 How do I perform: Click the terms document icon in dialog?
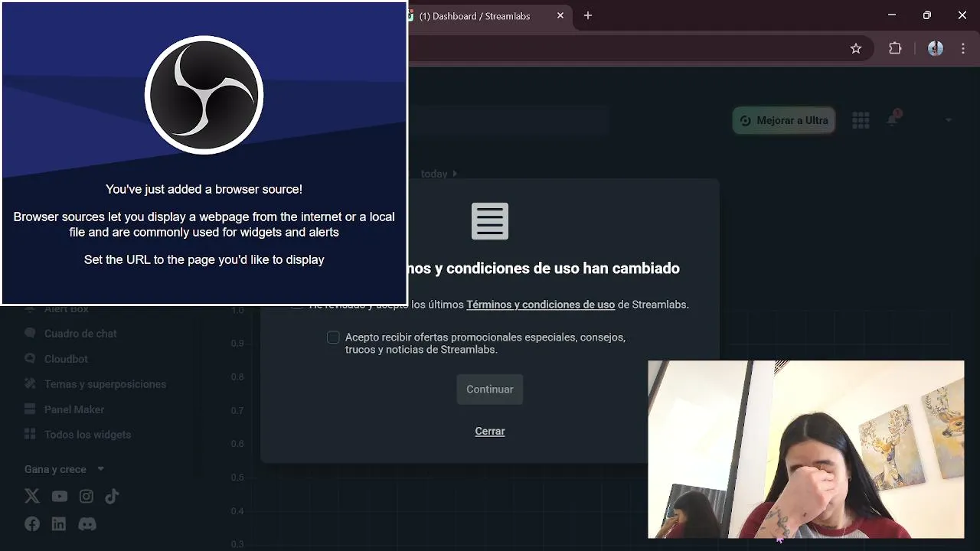click(x=490, y=221)
